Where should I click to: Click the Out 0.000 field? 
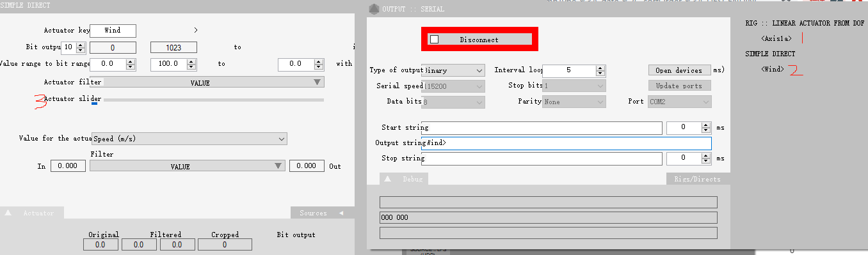307,166
